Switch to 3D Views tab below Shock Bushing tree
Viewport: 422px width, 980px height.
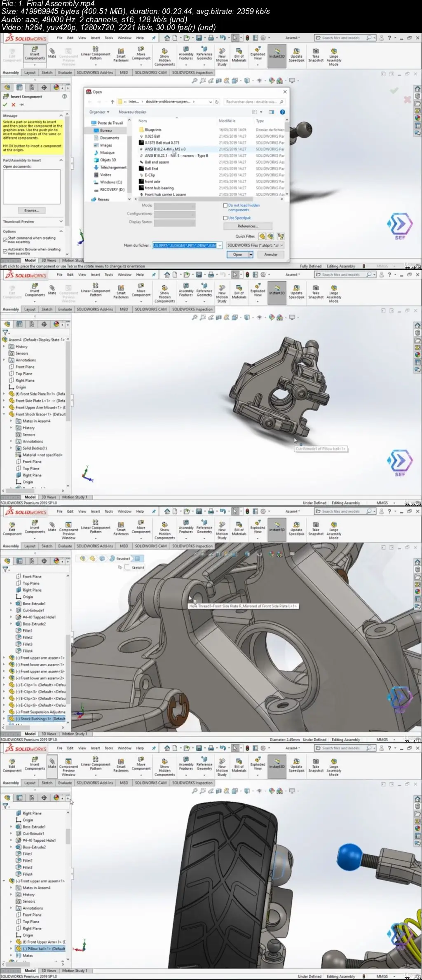(49, 734)
